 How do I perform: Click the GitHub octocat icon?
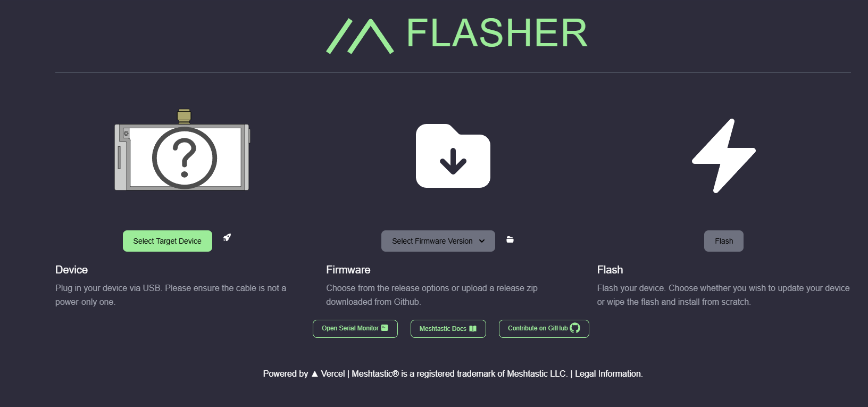pos(575,328)
